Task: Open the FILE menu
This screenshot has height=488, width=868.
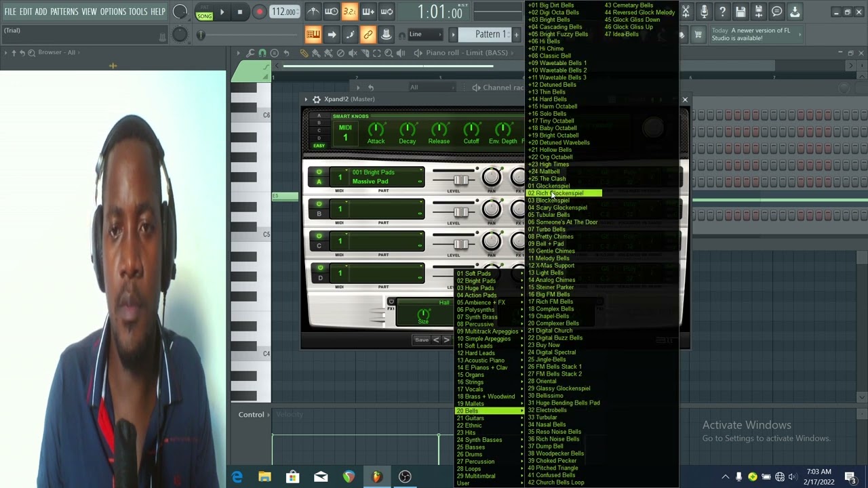Action: 10,12
